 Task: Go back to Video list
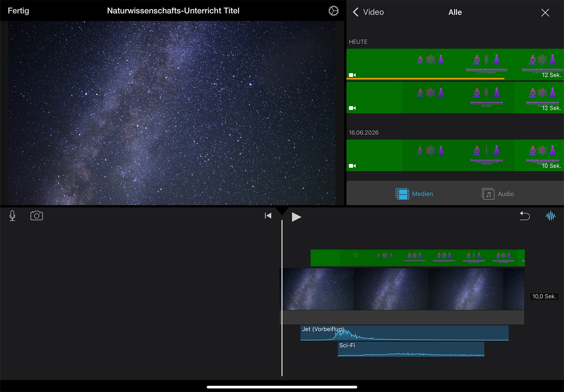[x=368, y=12]
